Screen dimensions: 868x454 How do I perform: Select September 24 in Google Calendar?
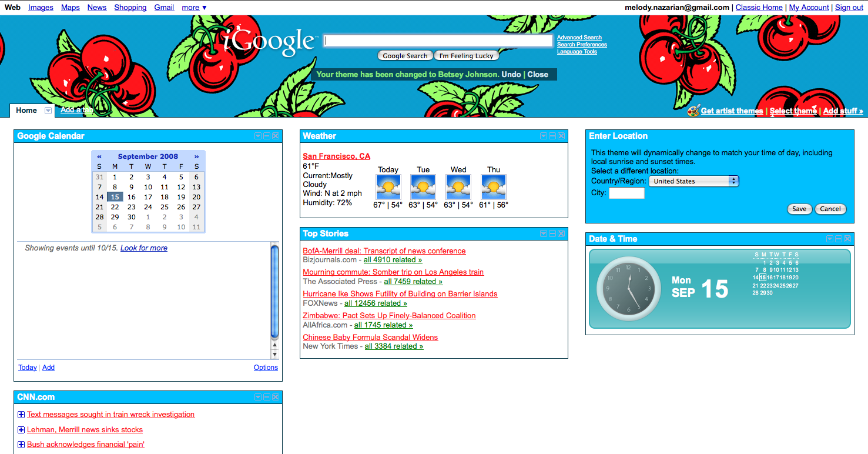[148, 207]
